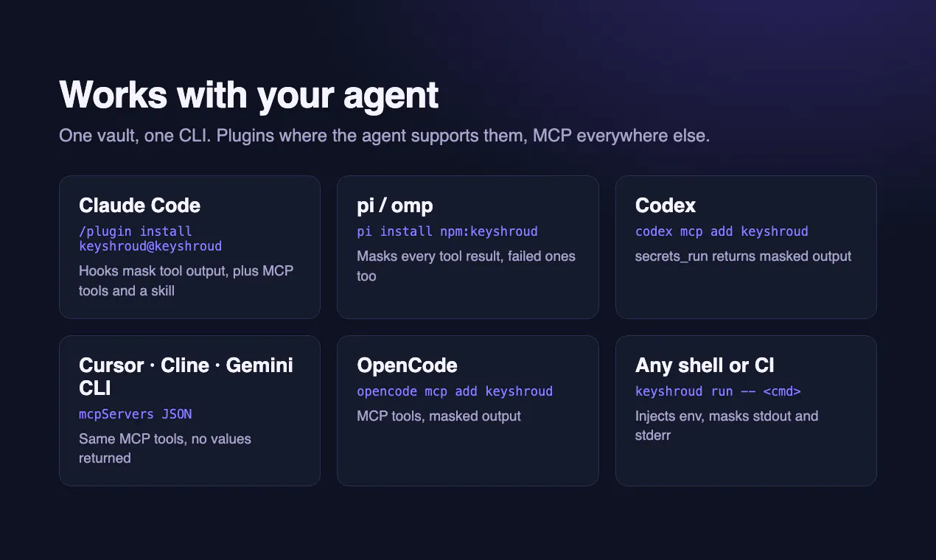The height and width of the screenshot is (560, 936).
Task: Click the Masks every tool result text
Action: pos(466,266)
